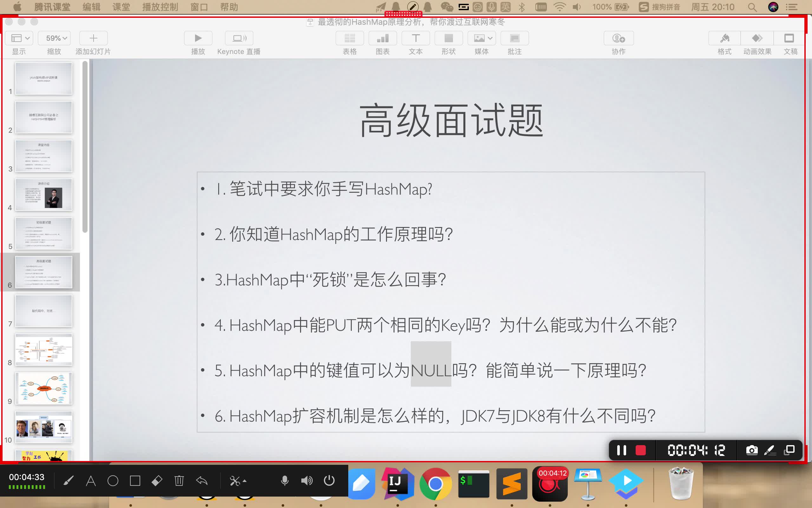812x508 pixels.
Task: Add a comment via 批注 icon
Action: pyautogui.click(x=514, y=38)
